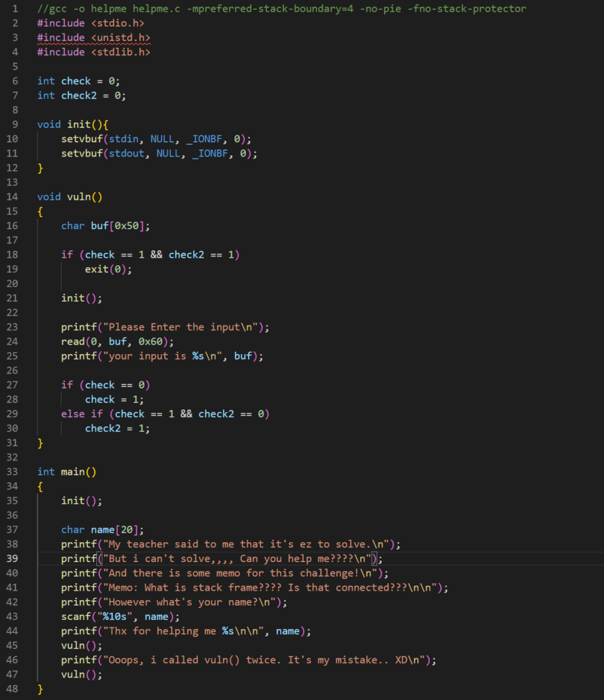Click line number 24 in the gutter
The image size is (604, 700).
coord(12,342)
